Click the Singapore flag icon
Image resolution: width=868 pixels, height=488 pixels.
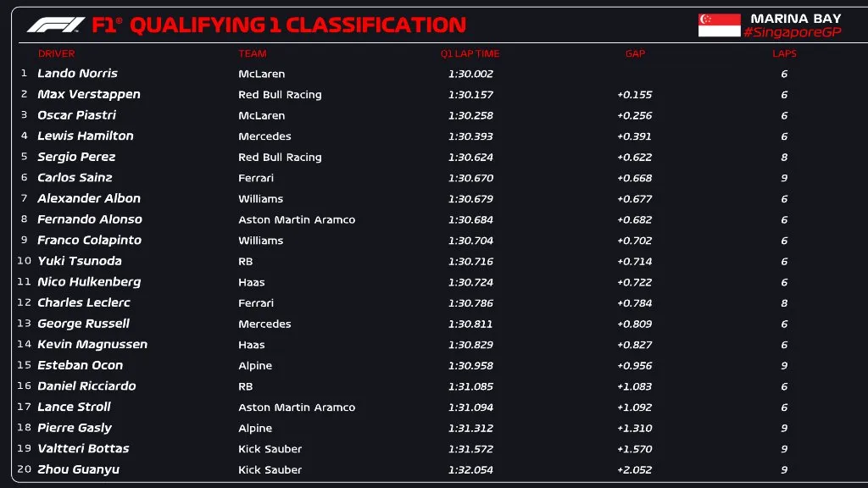tap(719, 25)
